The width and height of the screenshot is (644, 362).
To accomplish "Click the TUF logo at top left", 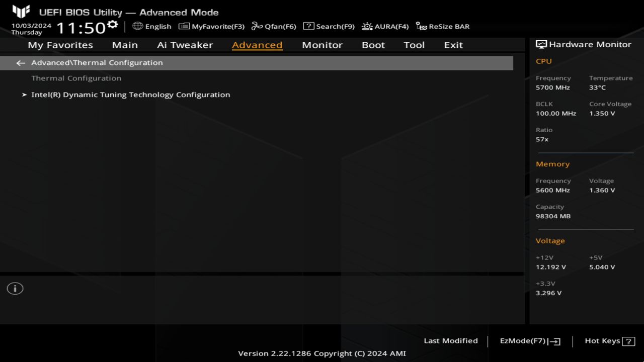I will click(21, 12).
